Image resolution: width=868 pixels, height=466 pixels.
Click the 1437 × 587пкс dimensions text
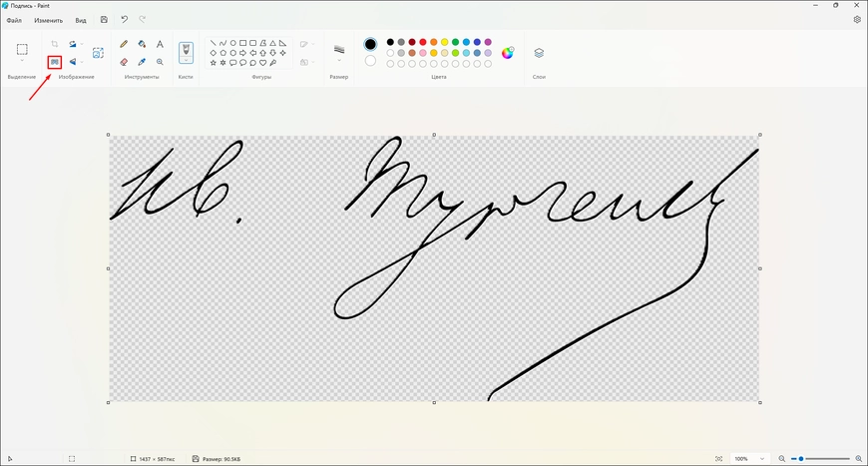click(x=157, y=459)
